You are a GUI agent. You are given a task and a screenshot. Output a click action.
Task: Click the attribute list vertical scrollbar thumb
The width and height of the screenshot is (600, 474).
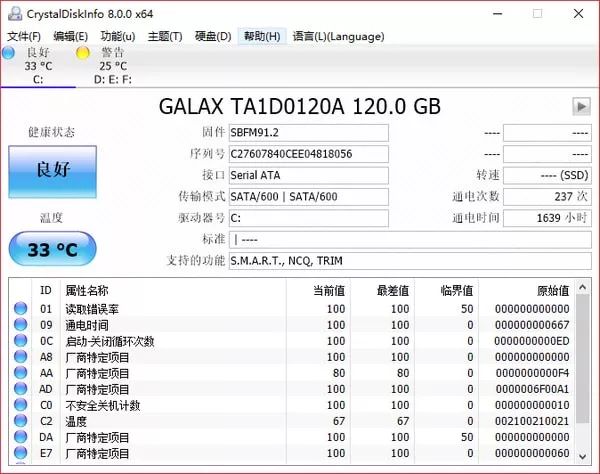tap(582, 359)
